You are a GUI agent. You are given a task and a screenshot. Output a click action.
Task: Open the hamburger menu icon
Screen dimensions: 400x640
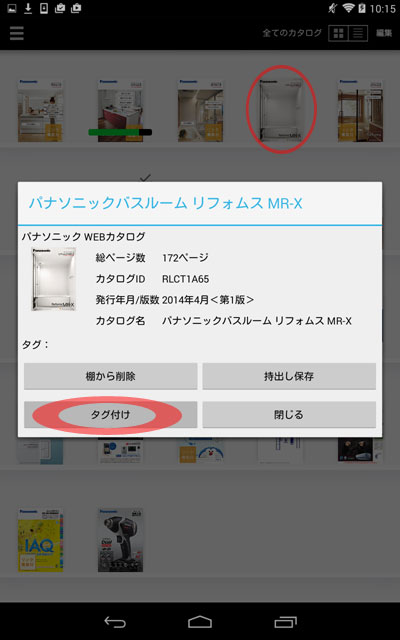[17, 33]
